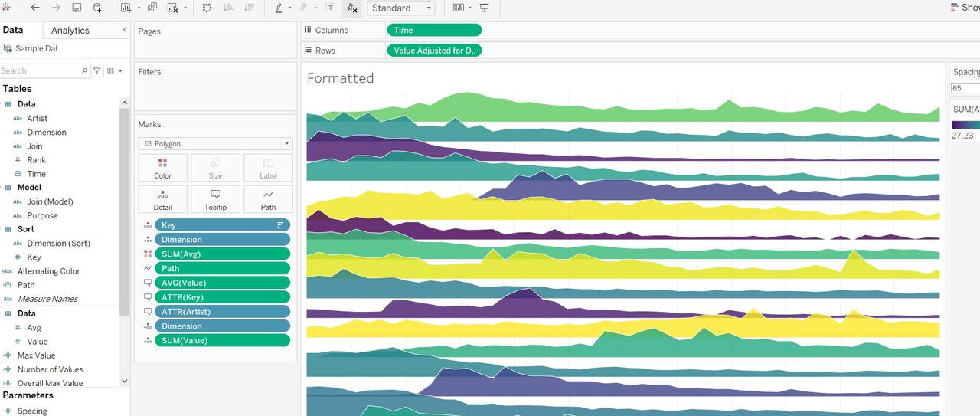Click Show/Hide Cards icon
980x416 pixels.
click(458, 8)
